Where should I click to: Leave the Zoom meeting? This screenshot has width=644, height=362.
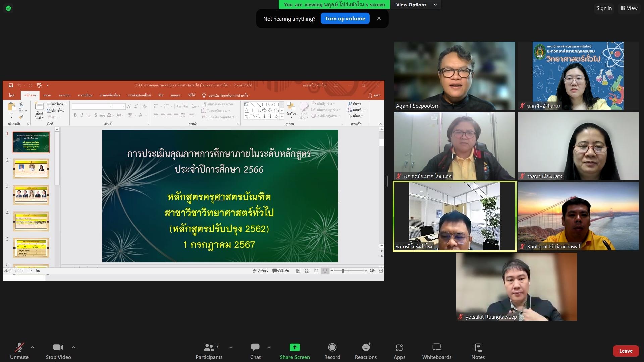coord(626,351)
